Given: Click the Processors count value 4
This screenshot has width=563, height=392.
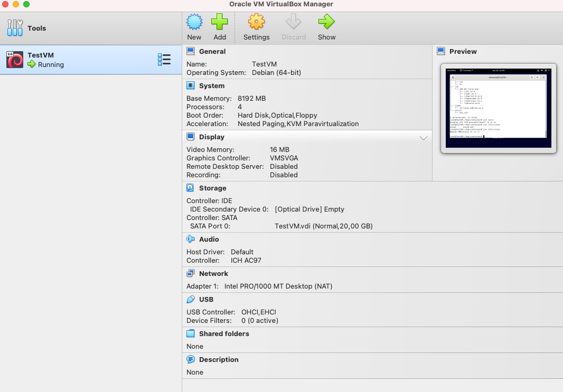Looking at the screenshot, I should pyautogui.click(x=240, y=107).
